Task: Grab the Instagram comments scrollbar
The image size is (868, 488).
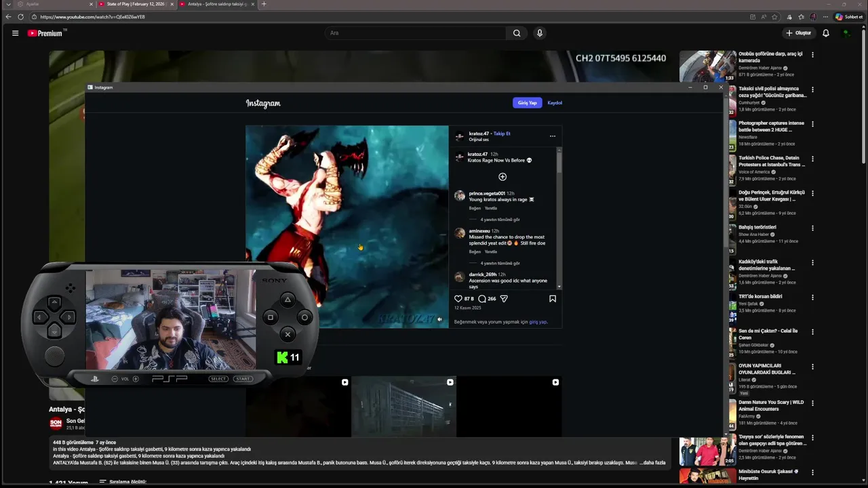Action: tap(559, 163)
